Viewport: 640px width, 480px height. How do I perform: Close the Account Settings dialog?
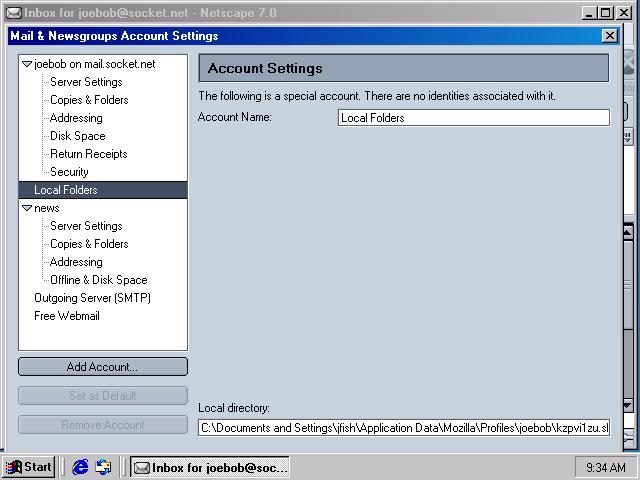click(x=609, y=36)
